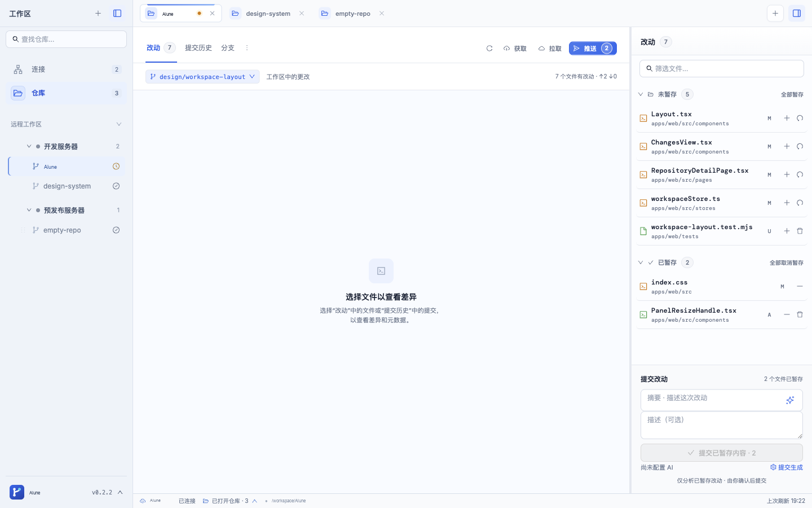Select the 连接 sidebar item
The width and height of the screenshot is (812, 508).
(x=66, y=69)
